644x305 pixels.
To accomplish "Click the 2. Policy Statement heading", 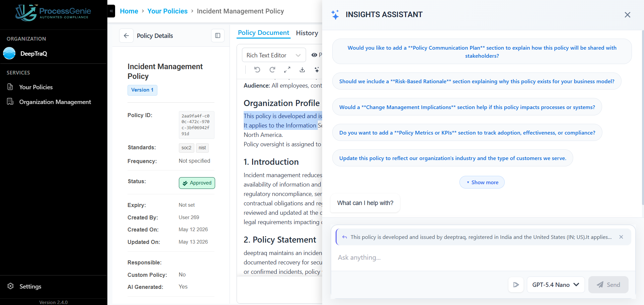I will click(x=280, y=240).
